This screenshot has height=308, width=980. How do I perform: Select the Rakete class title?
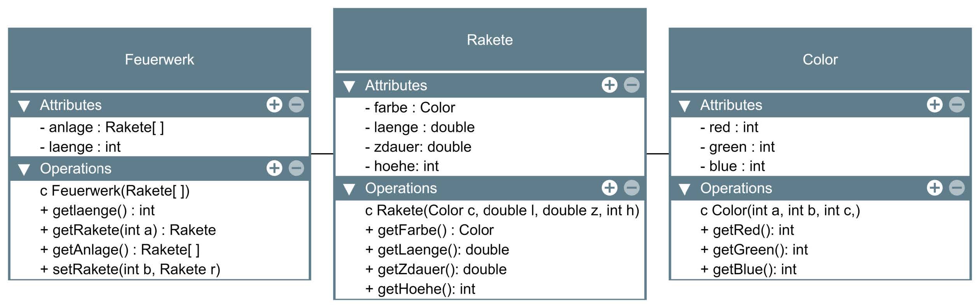click(489, 40)
